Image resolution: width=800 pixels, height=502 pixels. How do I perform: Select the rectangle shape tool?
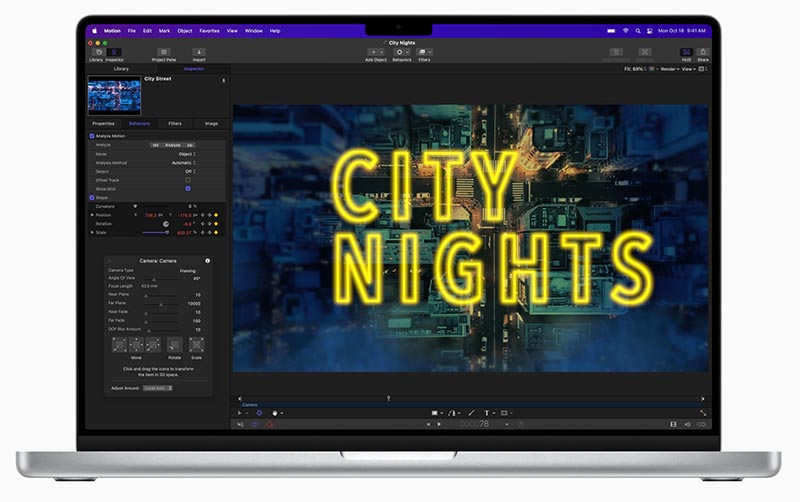[435, 413]
